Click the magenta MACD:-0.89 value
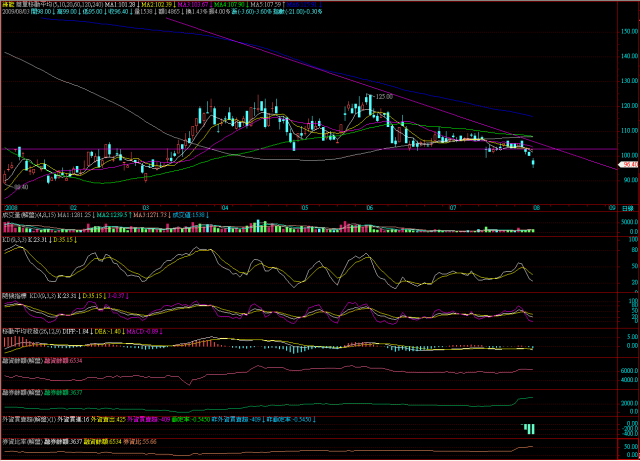 coord(142,332)
